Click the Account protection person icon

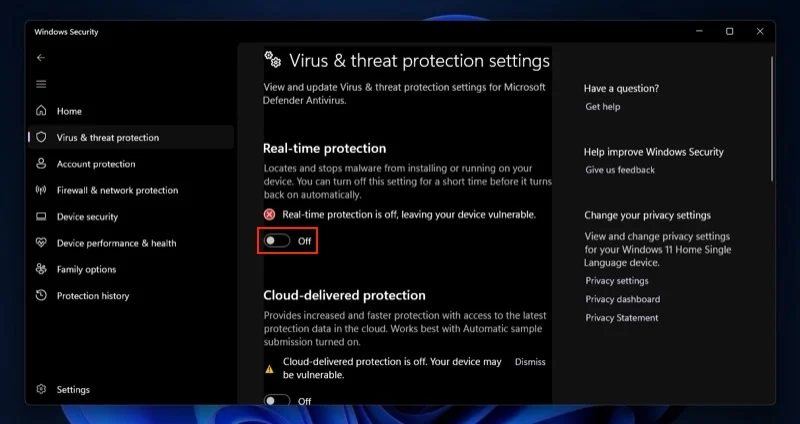click(41, 164)
